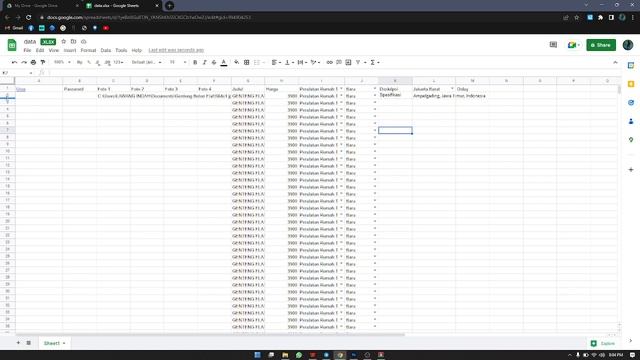The width and height of the screenshot is (640, 360).
Task: Toggle italic formatting
Action: click(204, 62)
